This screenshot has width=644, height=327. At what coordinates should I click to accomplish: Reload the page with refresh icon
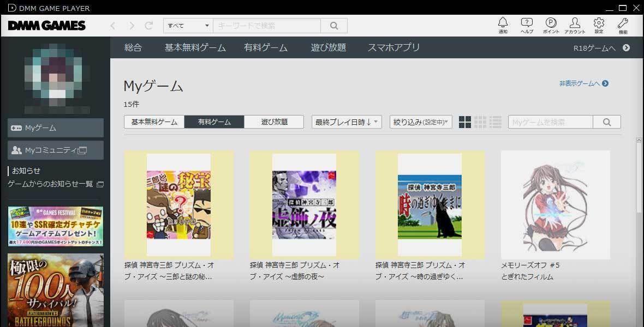pos(148,26)
